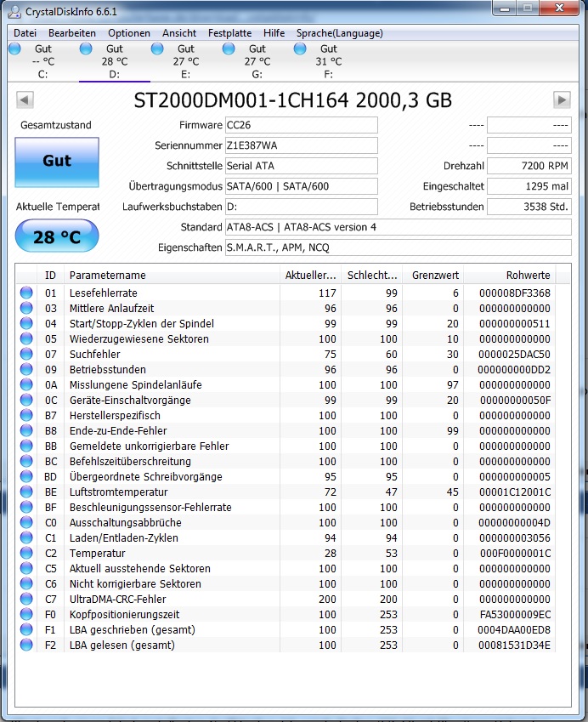Click the Eingeschaltet value 1295 mal
The width and height of the screenshot is (588, 722).
click(529, 186)
